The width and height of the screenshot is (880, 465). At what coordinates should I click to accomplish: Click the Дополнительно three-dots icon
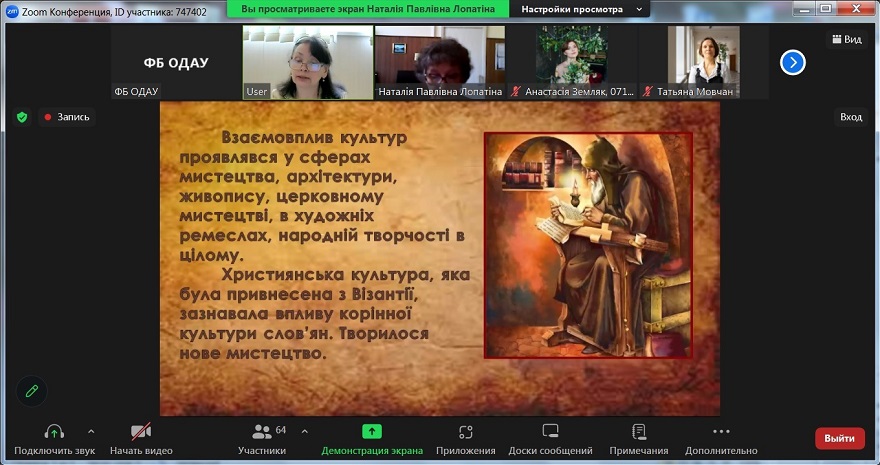point(721,432)
